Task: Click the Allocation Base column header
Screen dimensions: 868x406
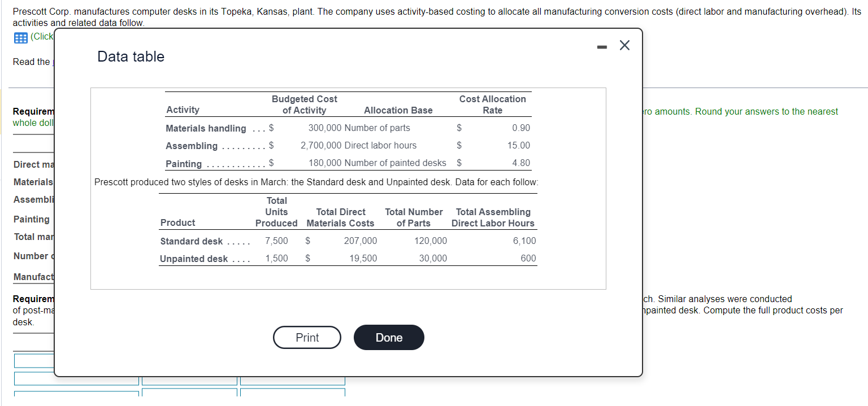Action: 397,110
